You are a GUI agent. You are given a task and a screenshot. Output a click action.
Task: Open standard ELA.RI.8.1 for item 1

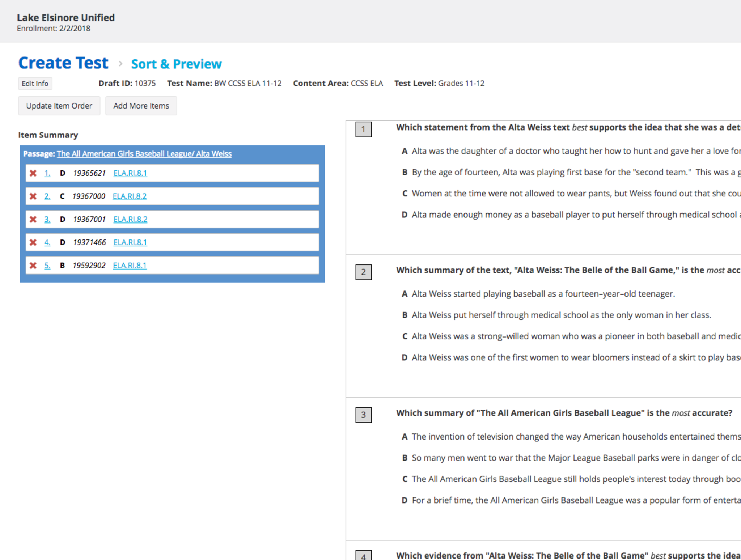(130, 173)
